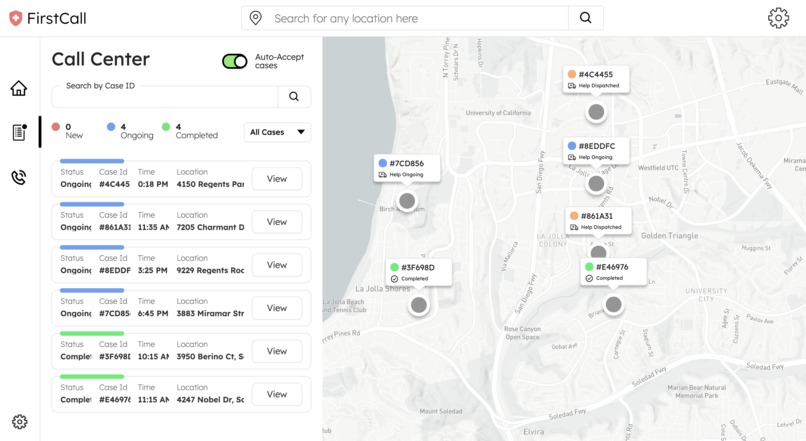Viewport: 806px width, 441px height.
Task: Open the #7CD856 Help Ongoing map card
Action: coord(407,169)
